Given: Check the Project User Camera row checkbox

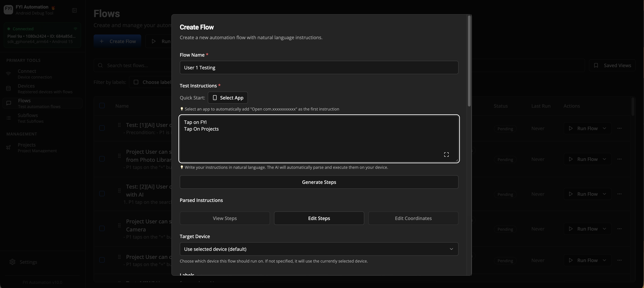Looking at the screenshot, I should (x=102, y=229).
